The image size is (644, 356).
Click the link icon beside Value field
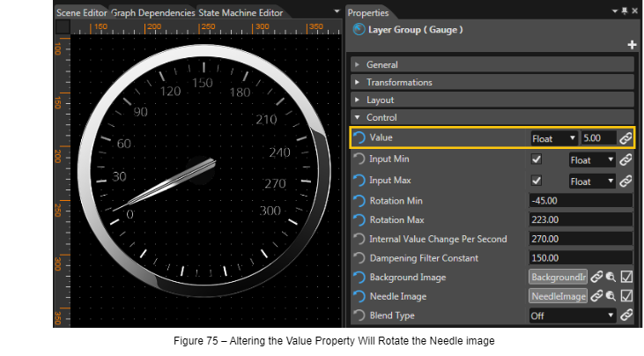[x=625, y=138]
